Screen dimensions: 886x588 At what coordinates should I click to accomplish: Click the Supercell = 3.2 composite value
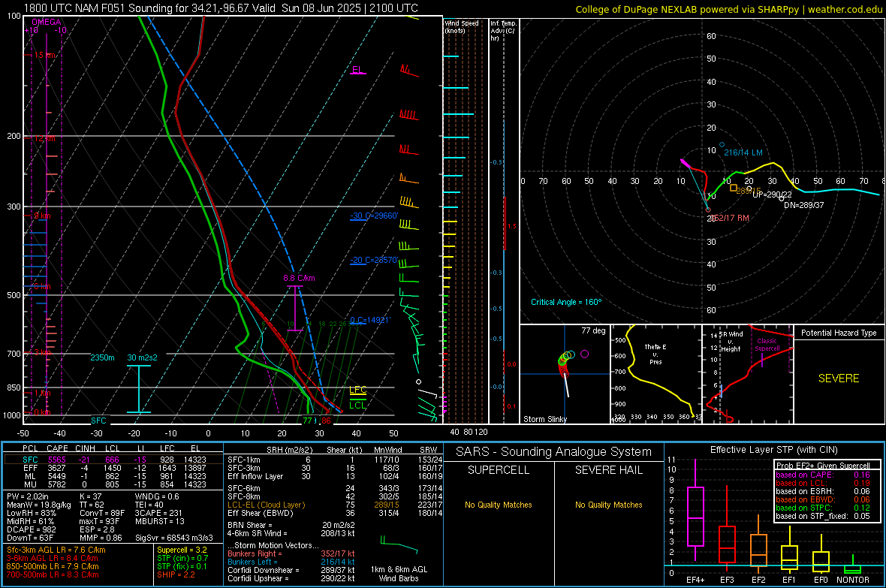click(182, 550)
